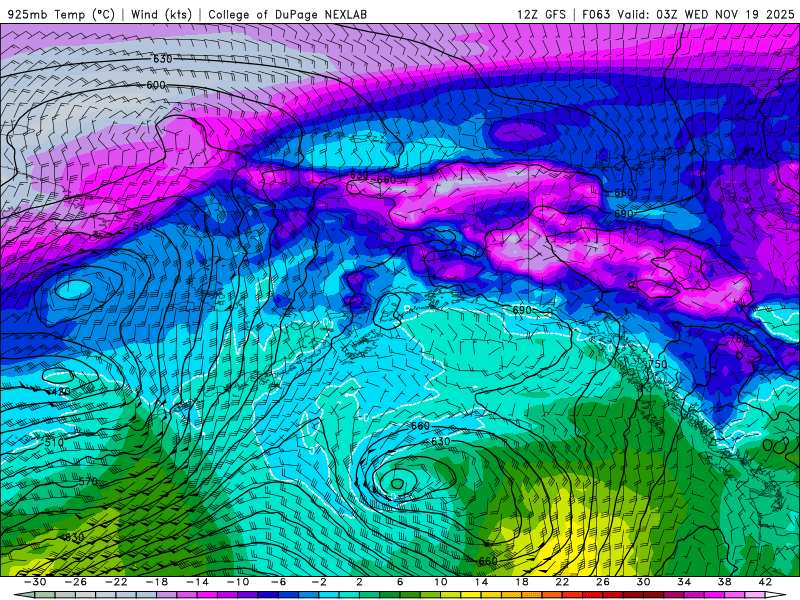This screenshot has height=600, width=800.
Task: Click the "College of DuPage NEXLAB" text
Action: click(x=287, y=14)
